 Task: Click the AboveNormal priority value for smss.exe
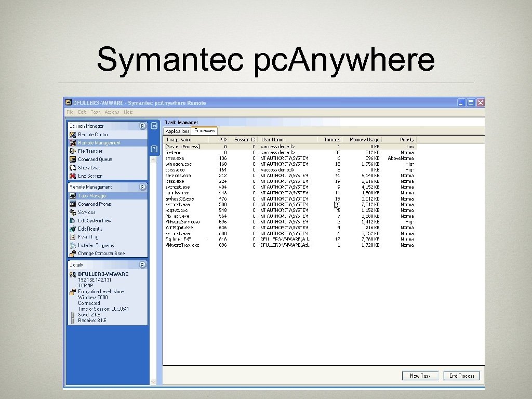point(401,158)
